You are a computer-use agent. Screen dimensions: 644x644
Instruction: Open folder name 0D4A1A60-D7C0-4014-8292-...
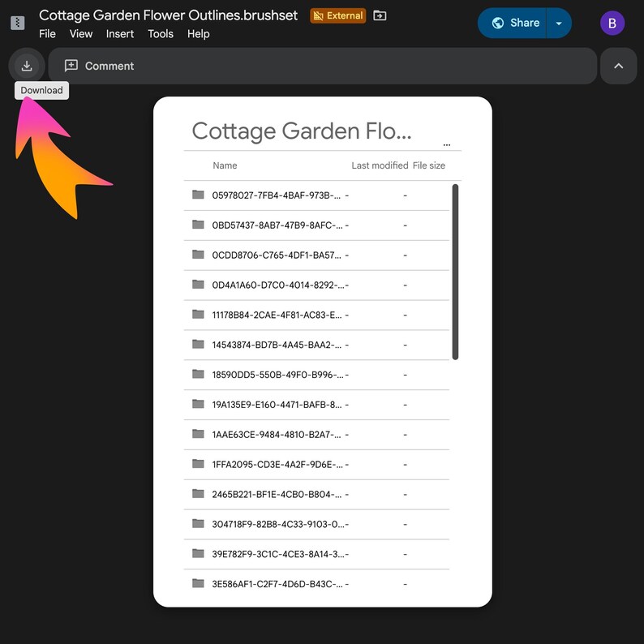(x=278, y=285)
